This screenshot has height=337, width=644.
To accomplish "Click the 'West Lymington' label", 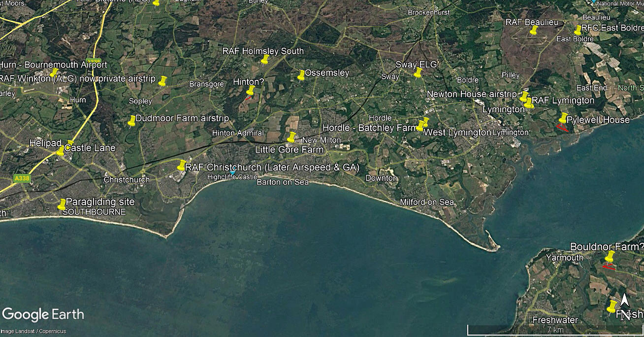I will click(457, 133).
